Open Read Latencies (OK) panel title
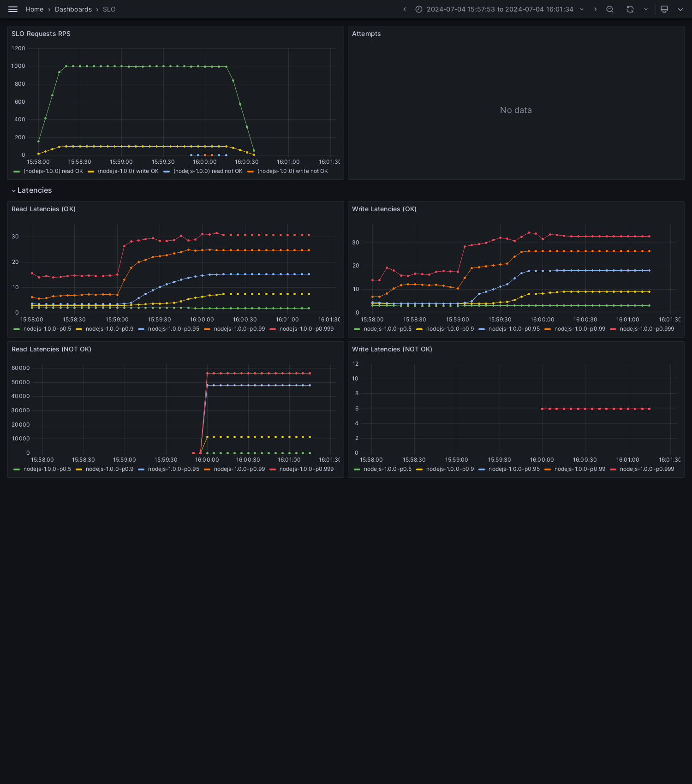The image size is (692, 784). tap(43, 209)
